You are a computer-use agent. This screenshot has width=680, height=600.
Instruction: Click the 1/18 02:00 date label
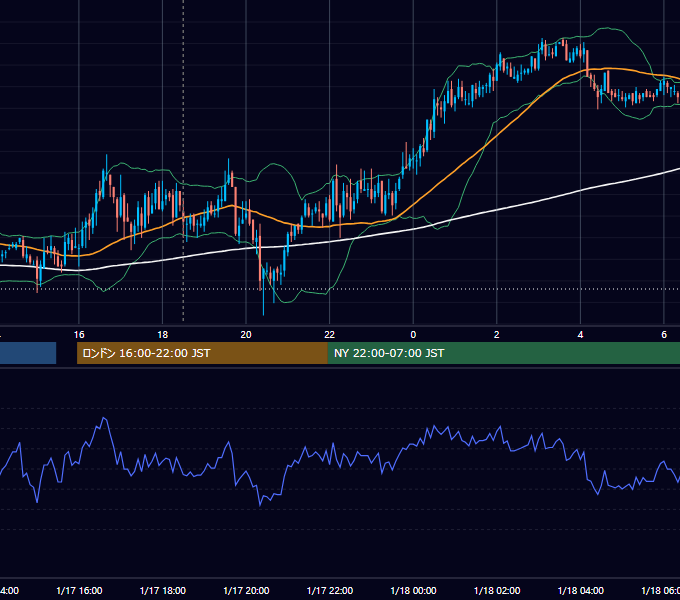pyautogui.click(x=497, y=590)
